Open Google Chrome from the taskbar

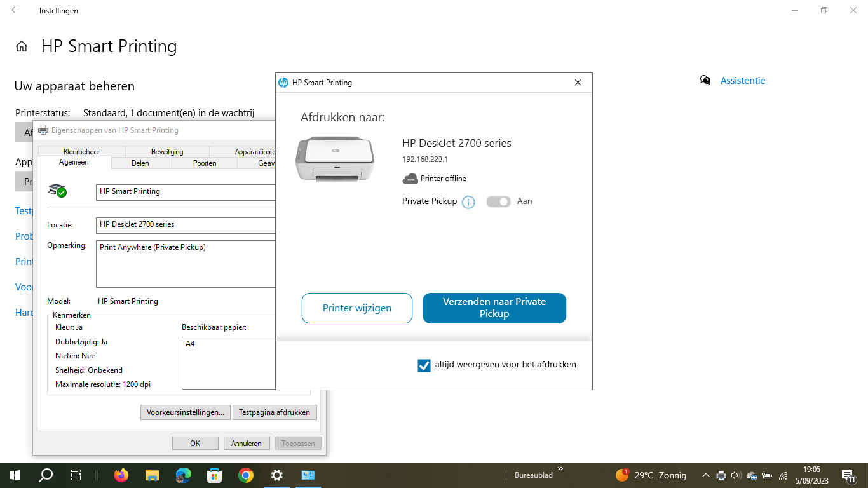click(246, 475)
